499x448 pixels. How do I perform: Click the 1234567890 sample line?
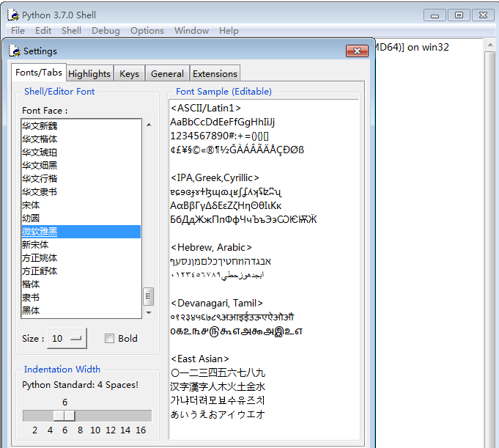tap(220, 136)
